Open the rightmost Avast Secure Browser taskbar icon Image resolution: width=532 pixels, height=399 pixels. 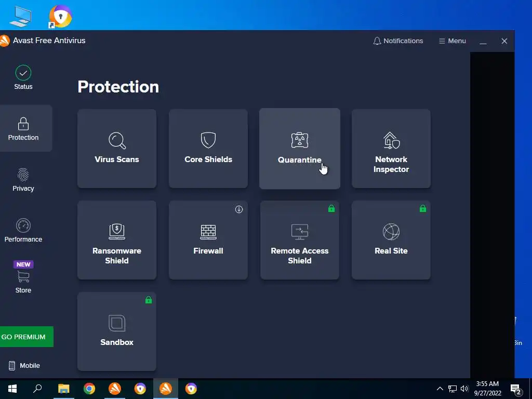pyautogui.click(x=191, y=389)
